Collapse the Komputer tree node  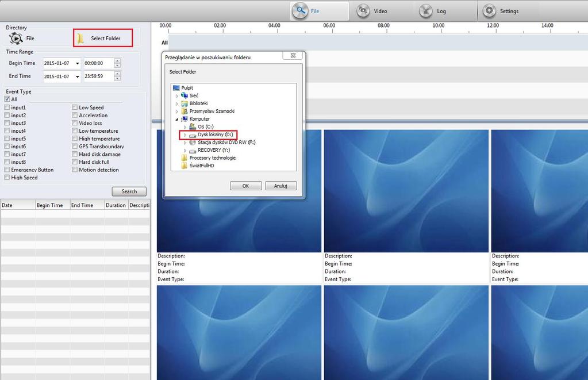177,120
